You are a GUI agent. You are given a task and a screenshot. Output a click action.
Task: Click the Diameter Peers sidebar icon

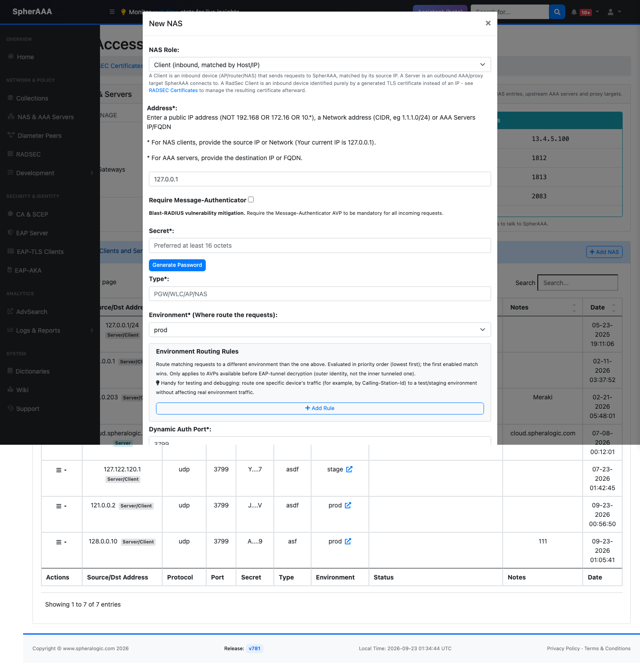point(11,135)
